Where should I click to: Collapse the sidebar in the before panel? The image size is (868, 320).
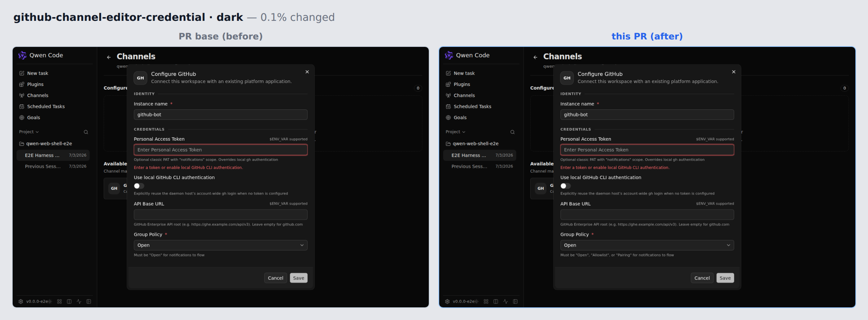point(89,301)
